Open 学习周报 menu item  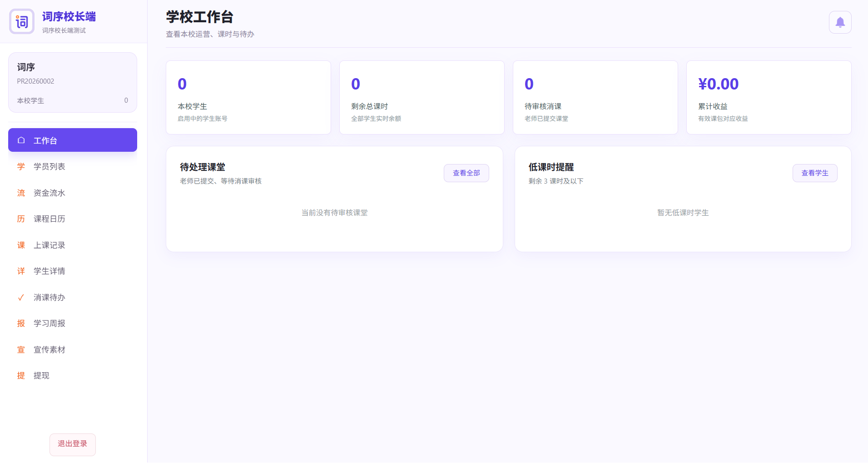pos(73,324)
